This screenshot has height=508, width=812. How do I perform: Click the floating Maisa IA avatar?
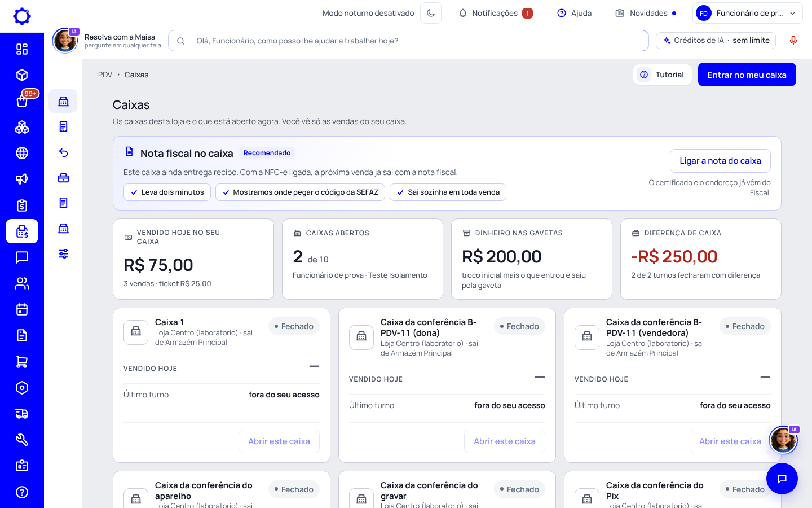click(783, 440)
